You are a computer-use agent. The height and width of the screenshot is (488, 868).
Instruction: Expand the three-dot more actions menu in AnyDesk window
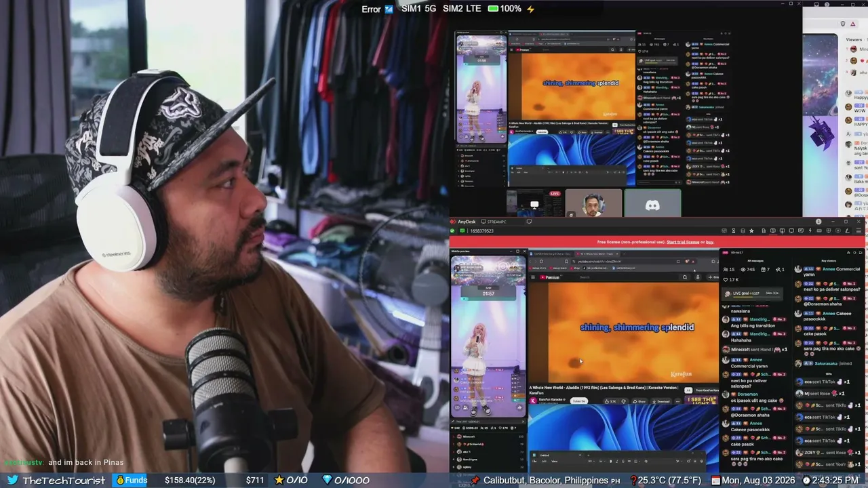coord(679,401)
